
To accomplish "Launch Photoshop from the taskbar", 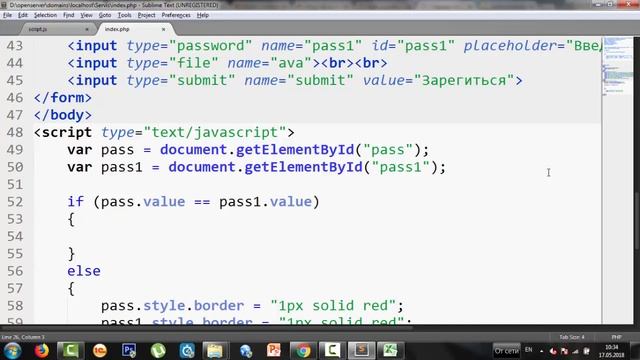I will click(x=129, y=351).
